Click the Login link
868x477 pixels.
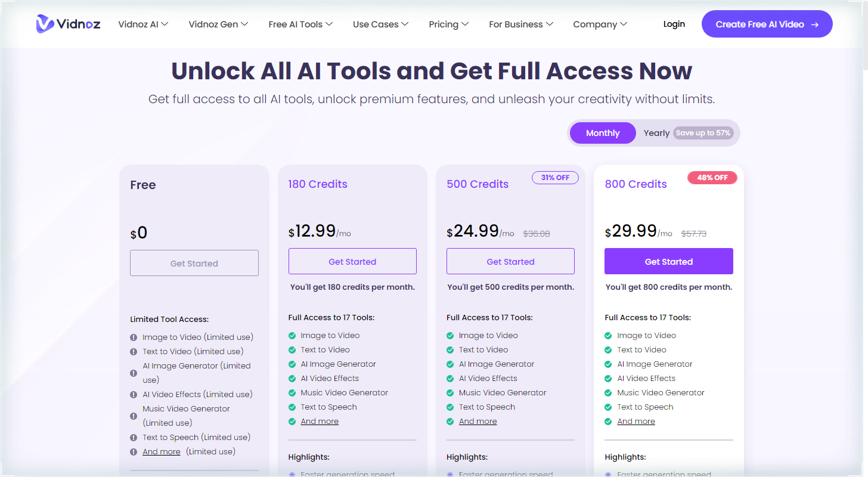point(674,24)
